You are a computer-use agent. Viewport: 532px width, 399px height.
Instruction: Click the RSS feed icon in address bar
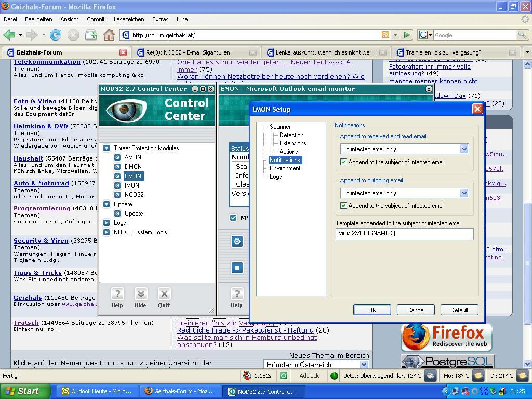point(385,35)
